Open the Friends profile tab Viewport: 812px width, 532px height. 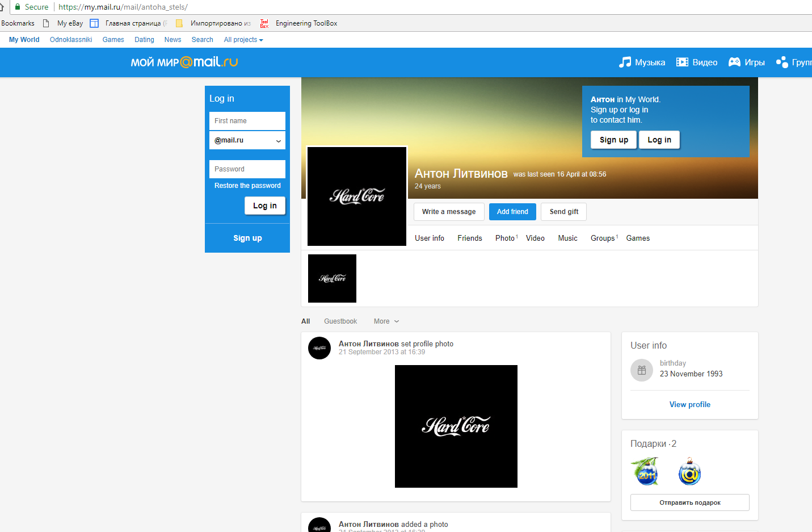click(470, 238)
